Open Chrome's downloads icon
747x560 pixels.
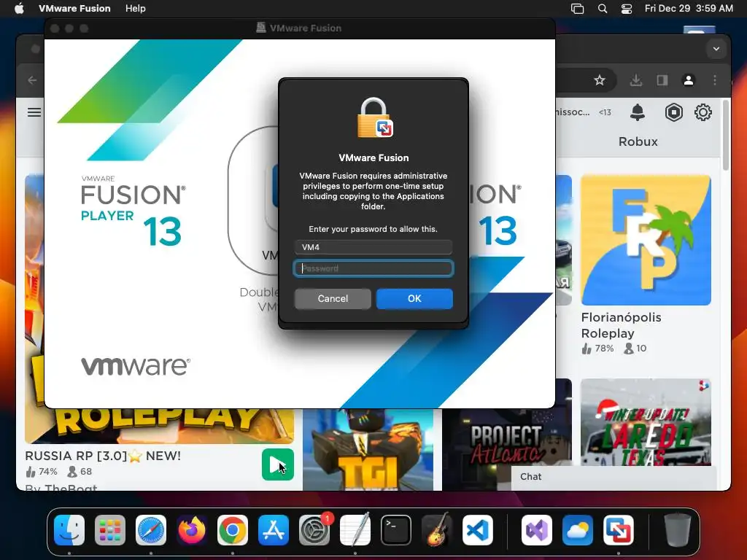pos(636,80)
